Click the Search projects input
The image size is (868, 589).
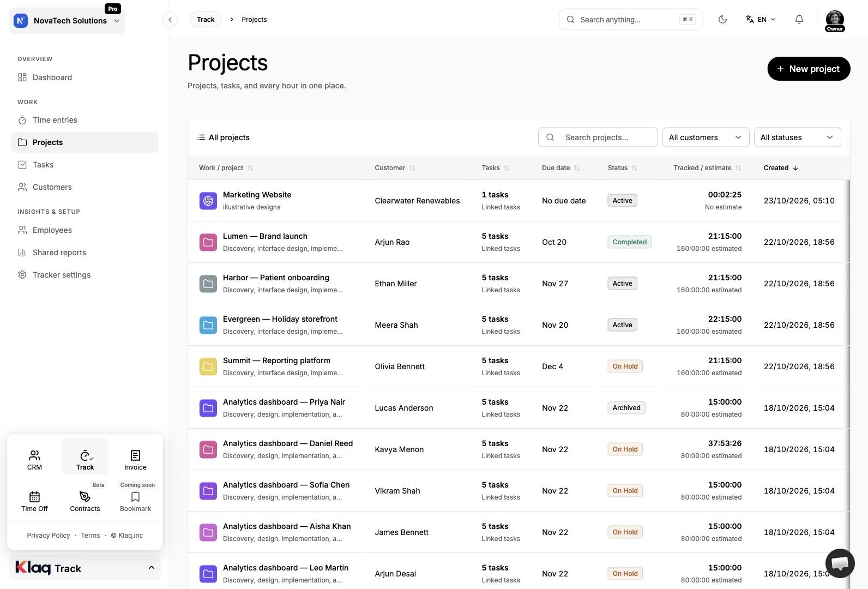pyautogui.click(x=598, y=137)
